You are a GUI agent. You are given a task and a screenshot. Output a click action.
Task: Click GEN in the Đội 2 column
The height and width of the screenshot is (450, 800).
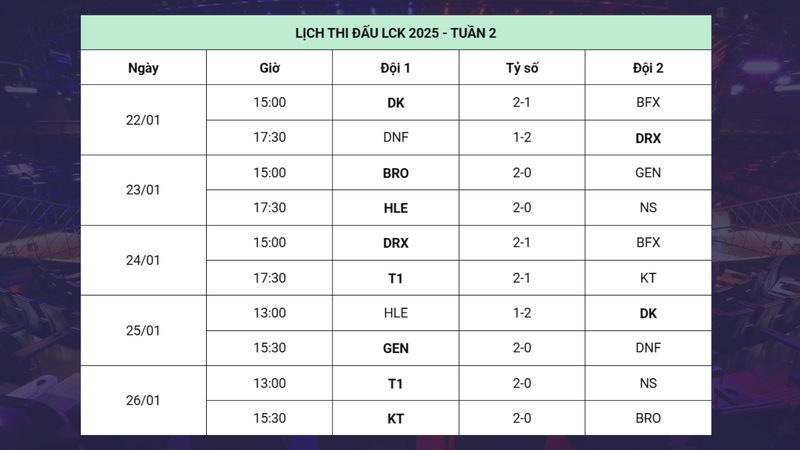click(648, 173)
